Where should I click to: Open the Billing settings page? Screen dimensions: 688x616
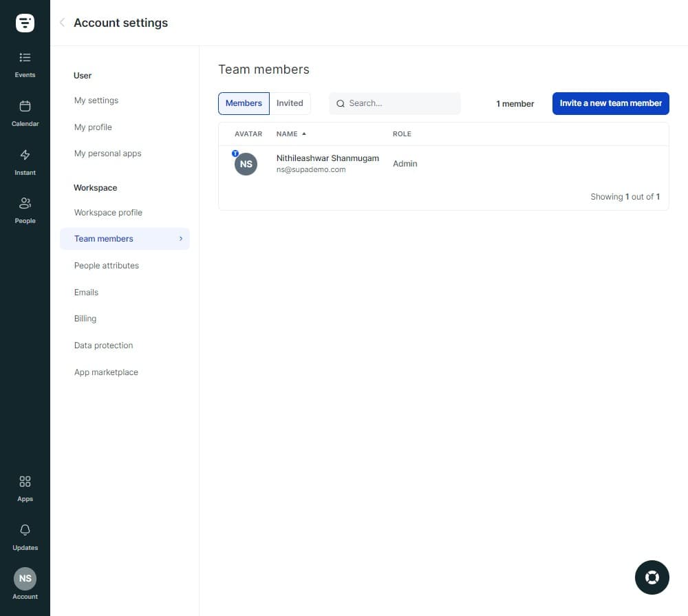tap(85, 318)
